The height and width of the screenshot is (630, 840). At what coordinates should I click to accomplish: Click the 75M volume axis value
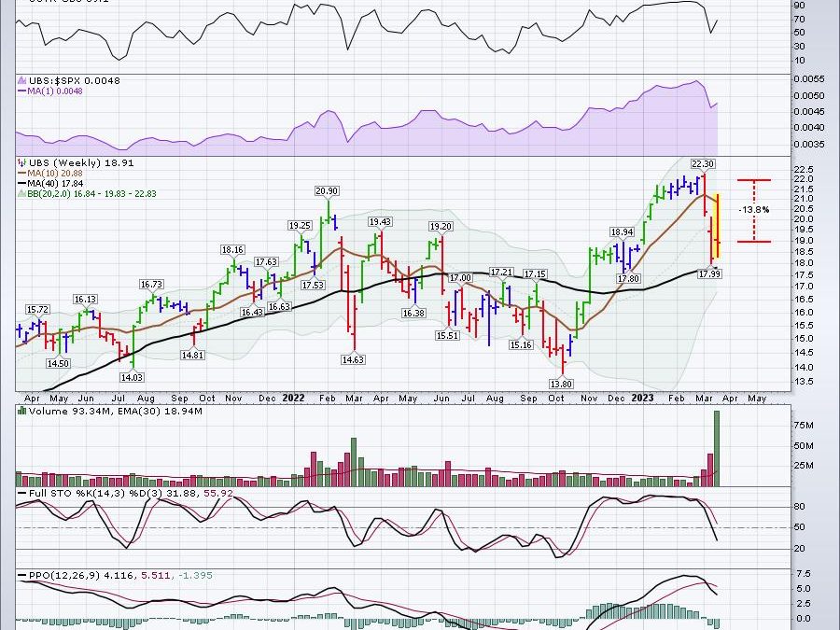pos(804,426)
